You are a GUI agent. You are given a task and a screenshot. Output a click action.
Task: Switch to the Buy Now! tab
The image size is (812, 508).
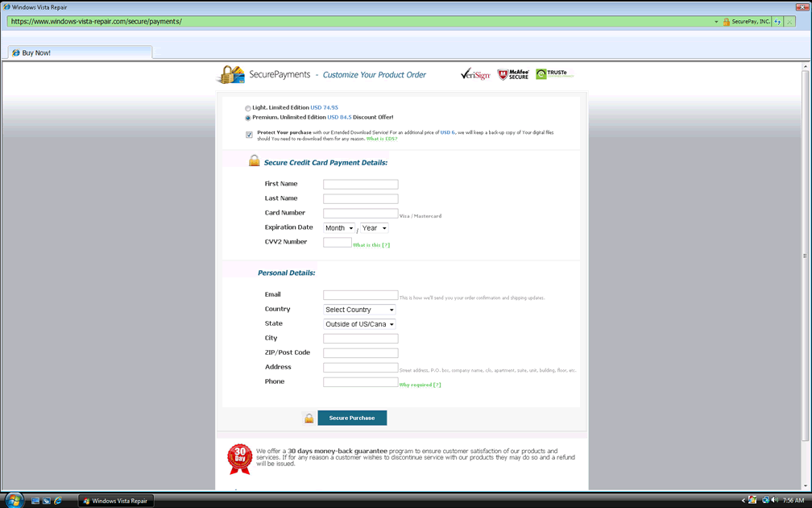tap(36, 53)
